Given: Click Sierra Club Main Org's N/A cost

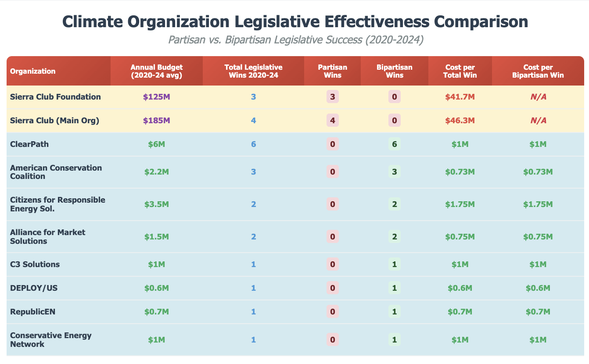Looking at the screenshot, I should pyautogui.click(x=538, y=121).
